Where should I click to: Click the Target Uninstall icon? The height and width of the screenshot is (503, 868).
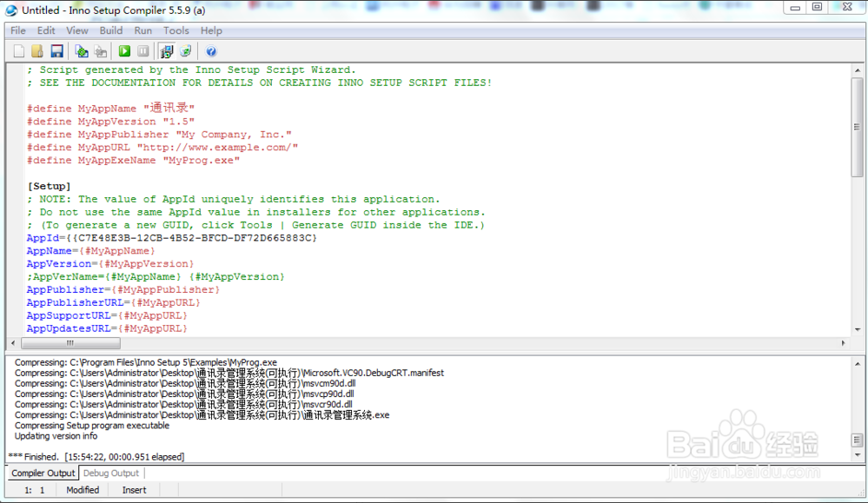(x=185, y=51)
